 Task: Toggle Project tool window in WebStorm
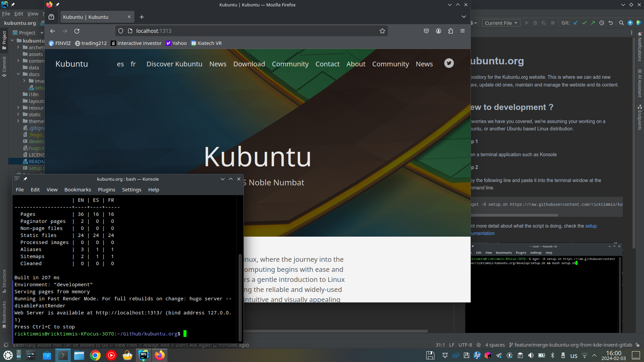pos(4,40)
